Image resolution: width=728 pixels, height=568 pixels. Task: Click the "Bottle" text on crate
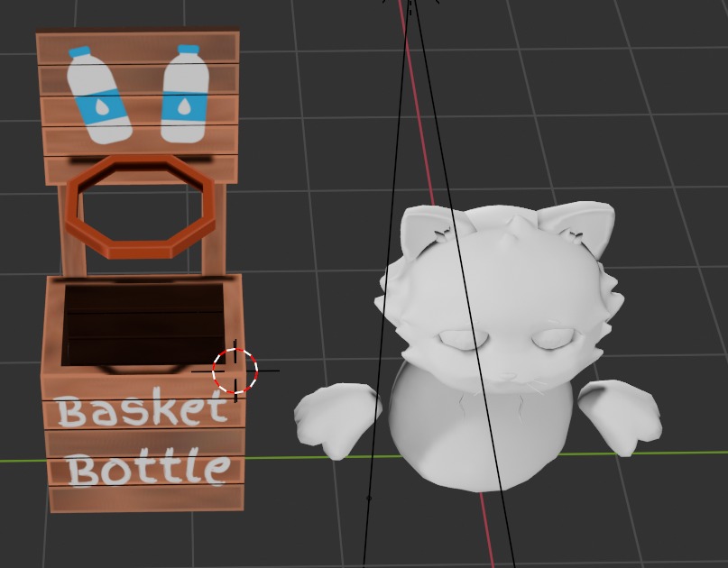[148, 468]
